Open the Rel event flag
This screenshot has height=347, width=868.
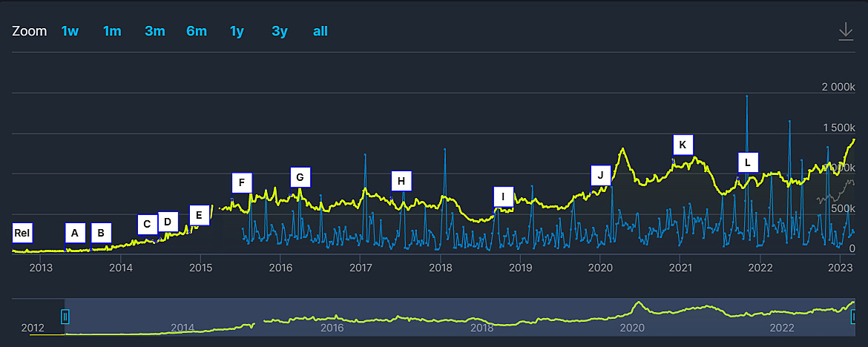22,233
